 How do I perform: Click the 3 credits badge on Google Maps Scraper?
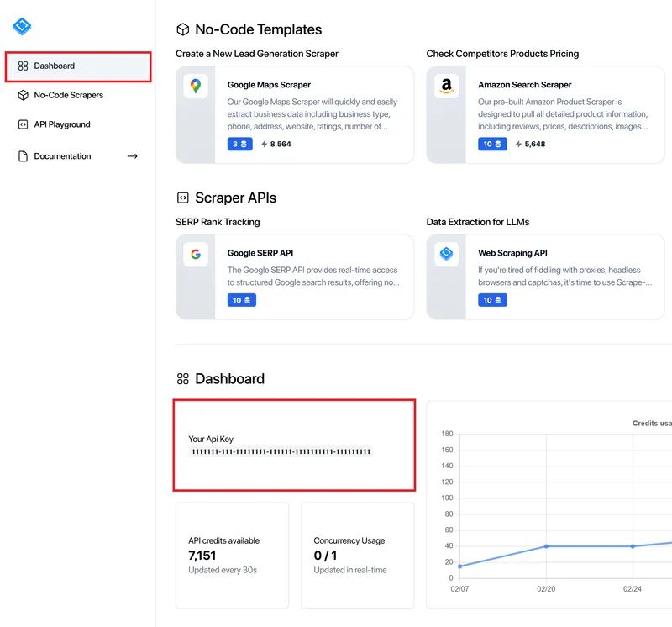coord(239,144)
